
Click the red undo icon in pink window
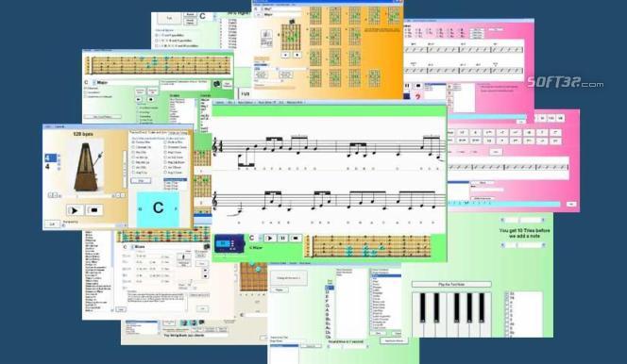(418, 96)
